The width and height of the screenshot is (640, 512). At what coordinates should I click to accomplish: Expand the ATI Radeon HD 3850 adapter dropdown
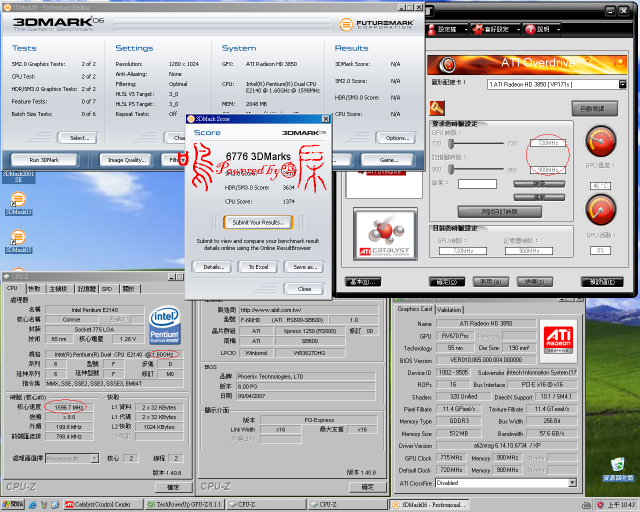tap(622, 84)
